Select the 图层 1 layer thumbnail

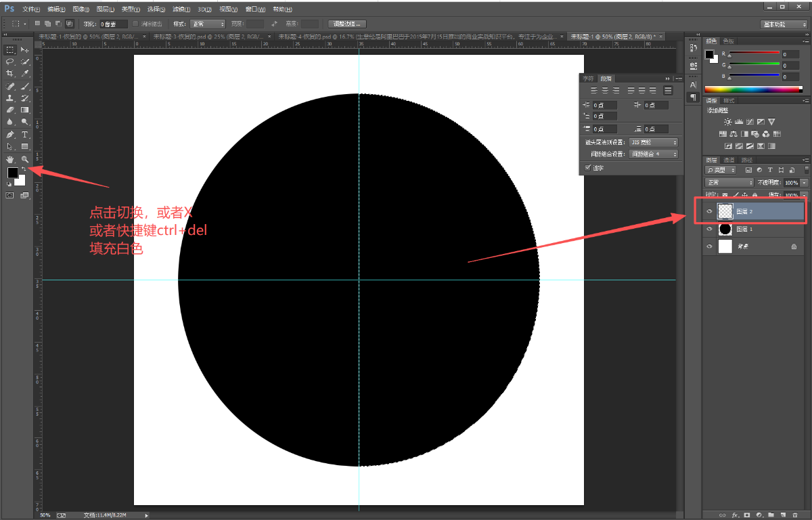[725, 229]
